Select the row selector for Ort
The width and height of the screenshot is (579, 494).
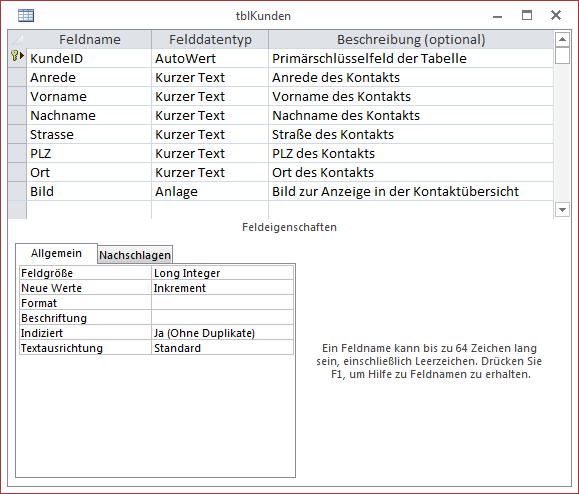click(17, 172)
